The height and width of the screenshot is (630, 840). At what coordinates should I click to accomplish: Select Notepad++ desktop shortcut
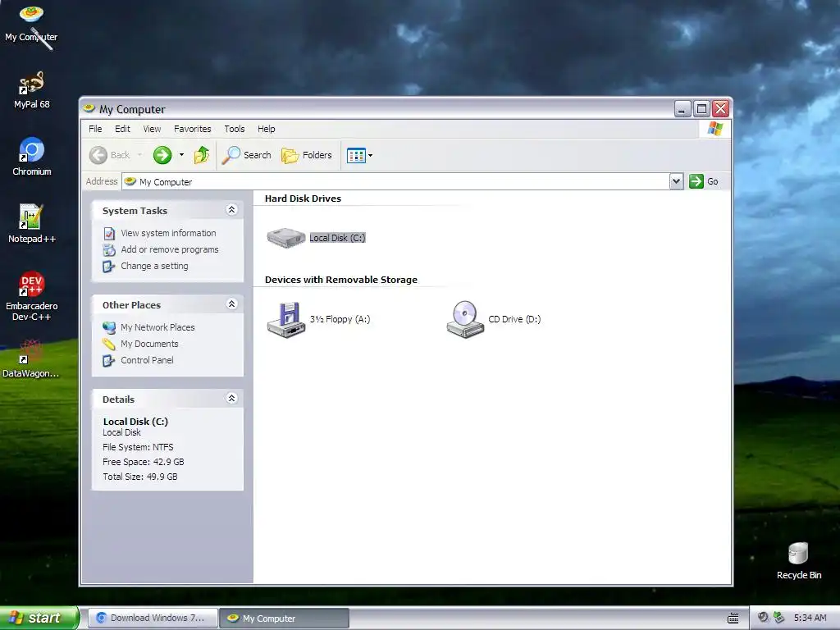[x=32, y=224]
